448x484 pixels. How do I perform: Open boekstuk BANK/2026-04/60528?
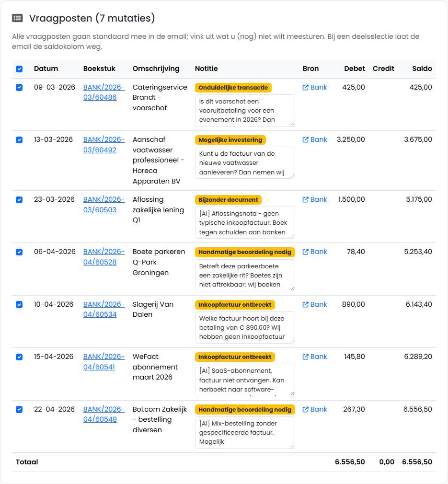104,257
